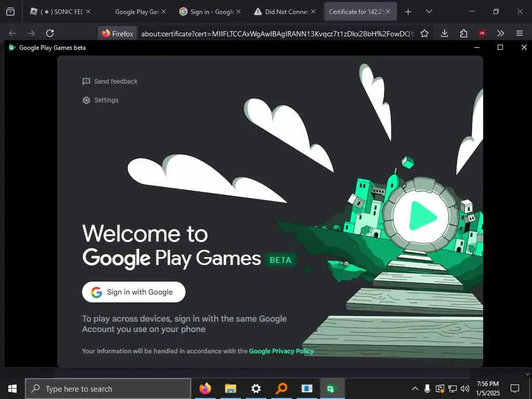Click the Firefox identity badge in address bar

pos(117,34)
